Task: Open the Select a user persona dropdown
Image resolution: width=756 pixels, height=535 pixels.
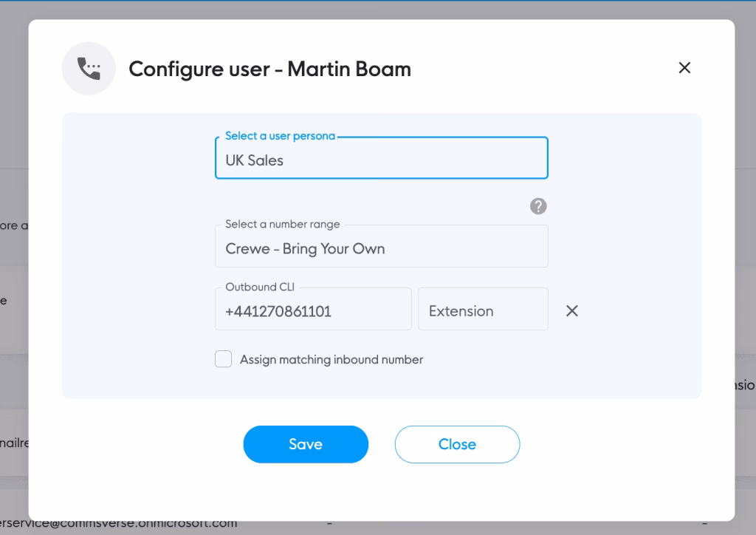Action: pyautogui.click(x=381, y=158)
